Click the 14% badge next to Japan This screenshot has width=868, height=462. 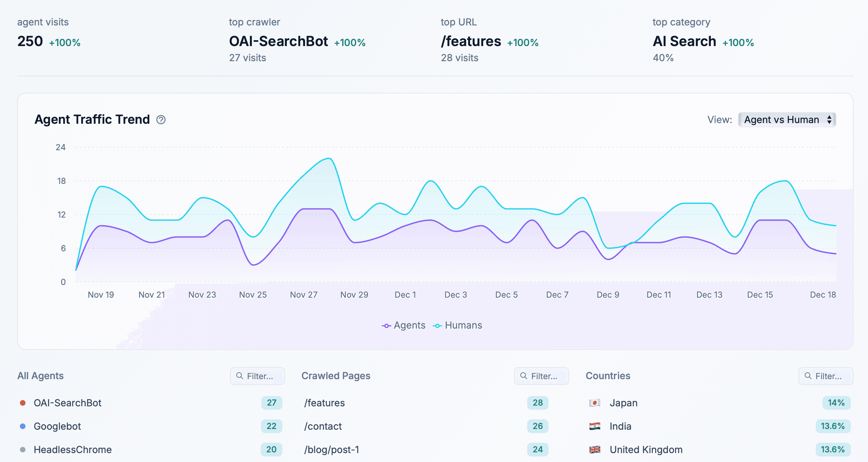coord(836,403)
